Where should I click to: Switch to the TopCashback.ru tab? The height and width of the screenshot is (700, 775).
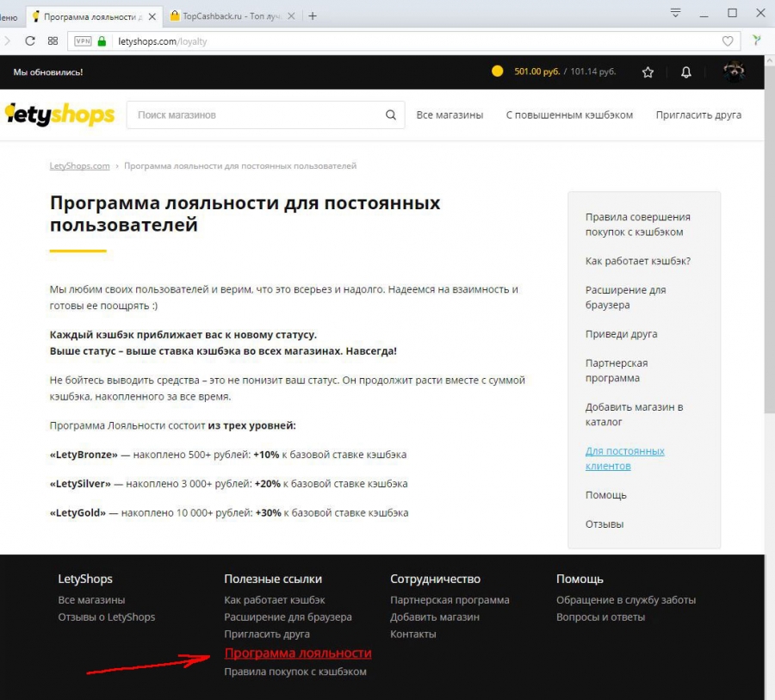pos(232,16)
